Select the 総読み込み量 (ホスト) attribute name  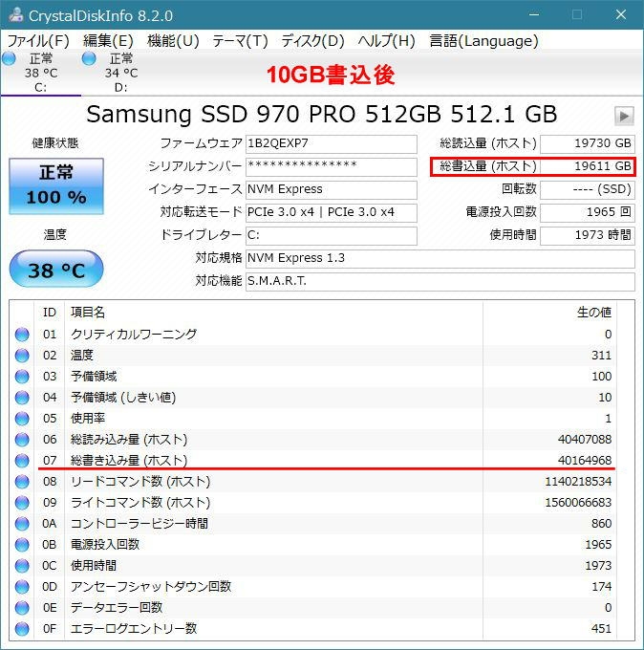129,440
